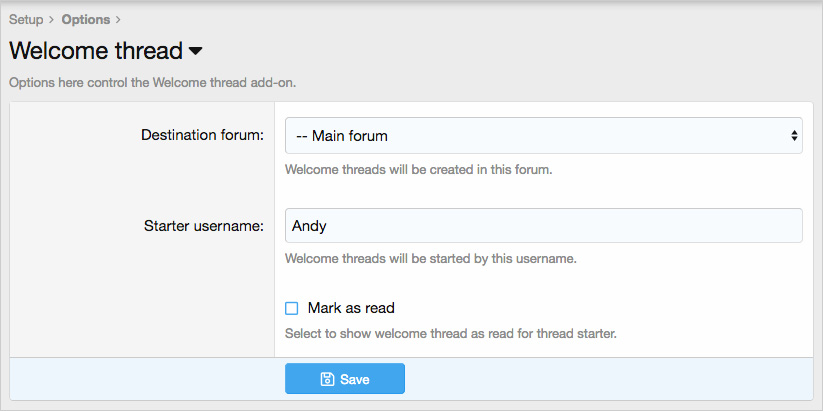Viewport: 823px width, 411px height.
Task: Click the chevron after Setup breadcrumb
Action: coord(51,19)
